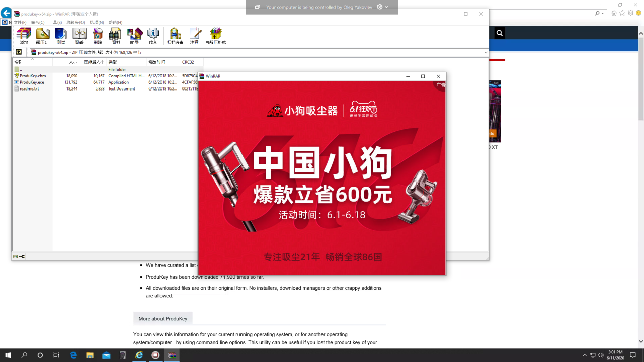Open the Windows Start menu
Image resolution: width=644 pixels, height=362 pixels.
coord(8,355)
